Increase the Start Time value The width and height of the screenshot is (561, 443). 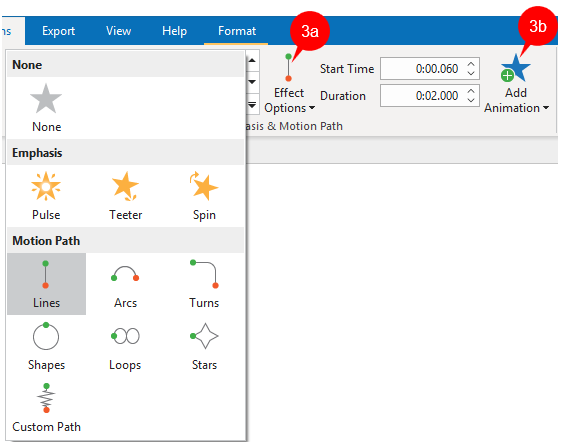(x=471, y=64)
